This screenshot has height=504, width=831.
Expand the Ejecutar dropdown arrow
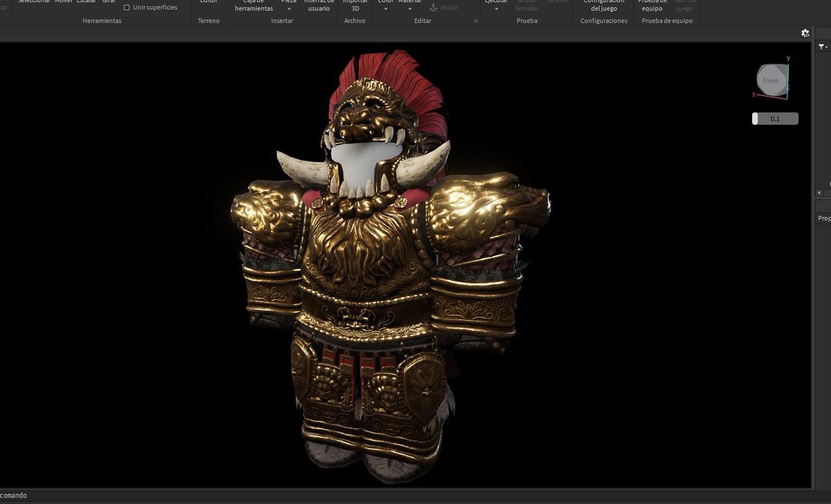click(496, 9)
